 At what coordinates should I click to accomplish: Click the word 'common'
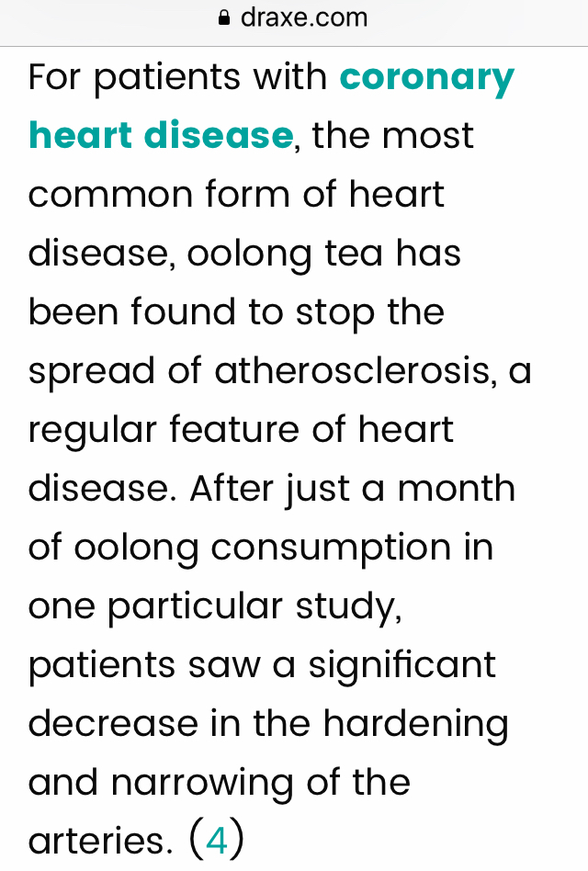coord(110,196)
